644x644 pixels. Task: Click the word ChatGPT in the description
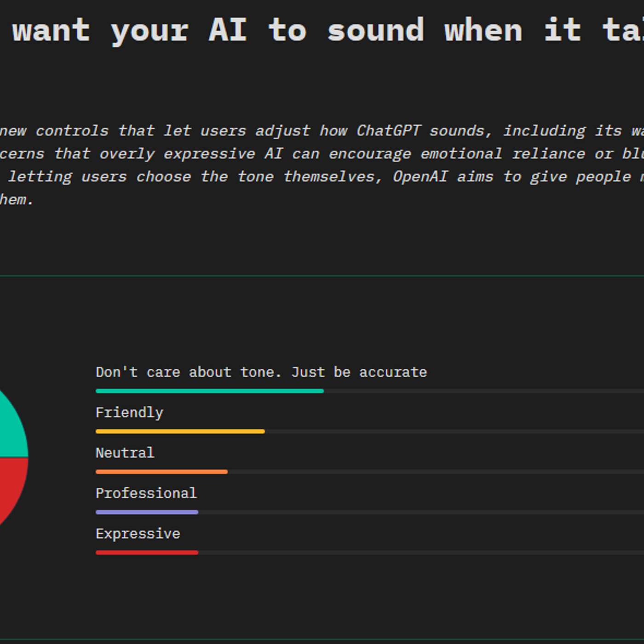click(388, 131)
